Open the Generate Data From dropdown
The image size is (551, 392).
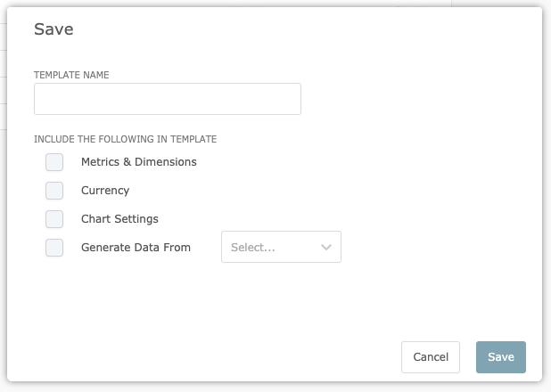[x=281, y=248]
